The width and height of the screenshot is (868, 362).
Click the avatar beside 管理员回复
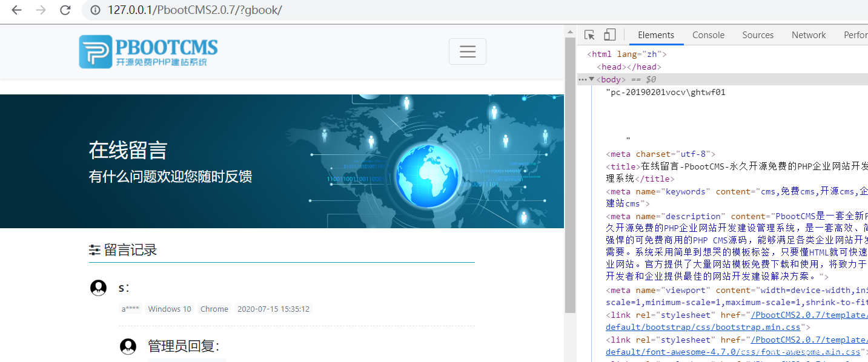[128, 346]
